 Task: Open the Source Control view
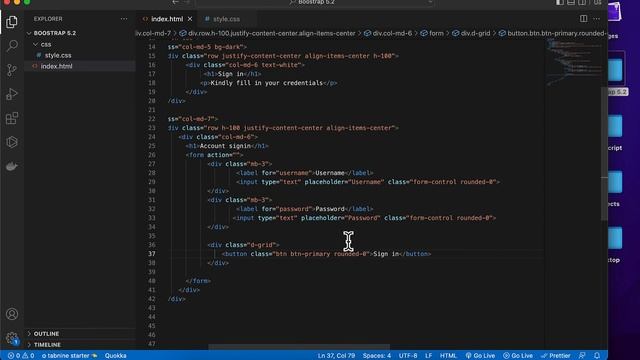click(12, 70)
